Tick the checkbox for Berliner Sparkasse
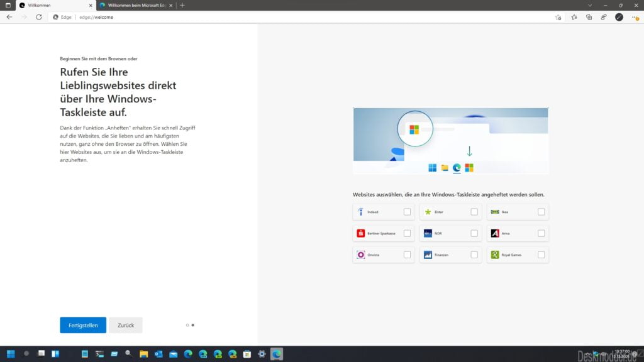This screenshot has width=644, height=362. [407, 233]
